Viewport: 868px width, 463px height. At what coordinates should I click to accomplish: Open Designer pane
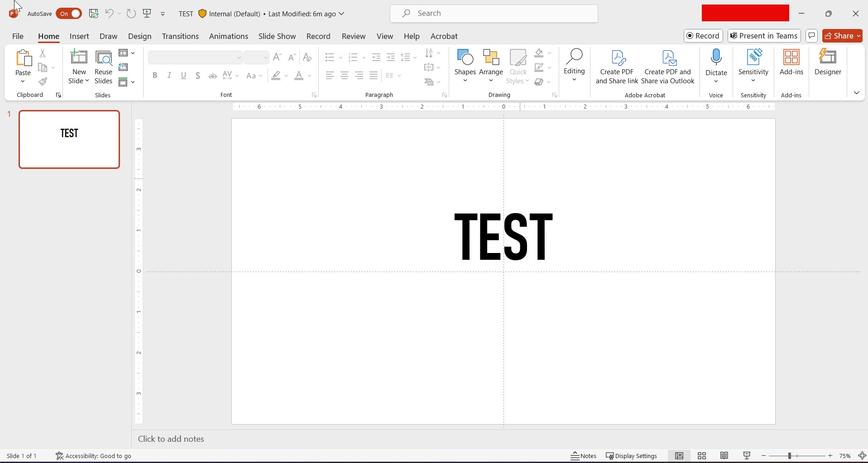pyautogui.click(x=828, y=63)
